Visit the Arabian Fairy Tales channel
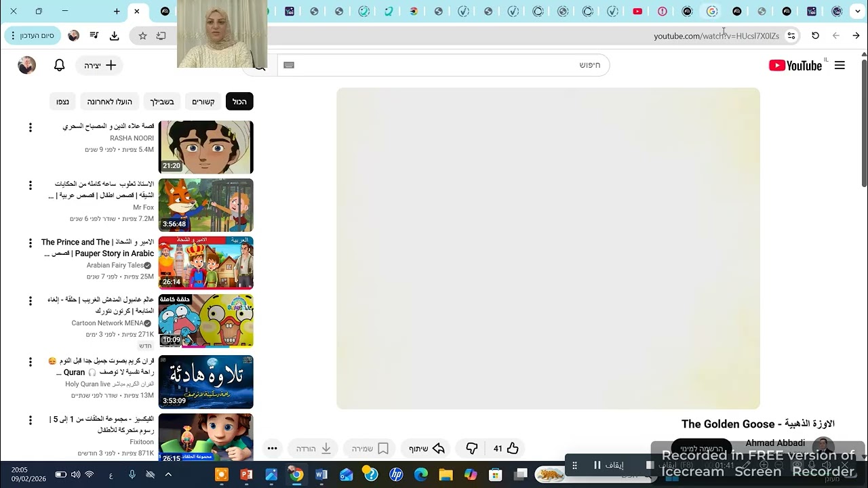The image size is (868, 488). 115,265
